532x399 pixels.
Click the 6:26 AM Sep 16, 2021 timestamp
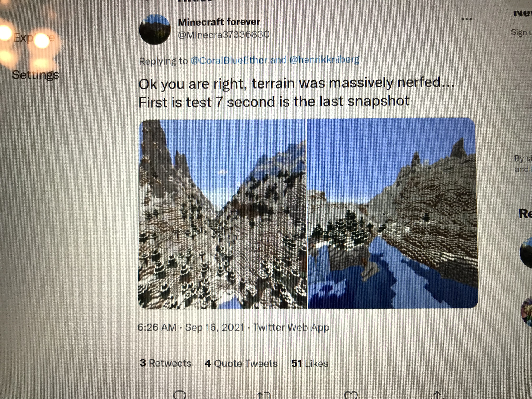(191, 327)
